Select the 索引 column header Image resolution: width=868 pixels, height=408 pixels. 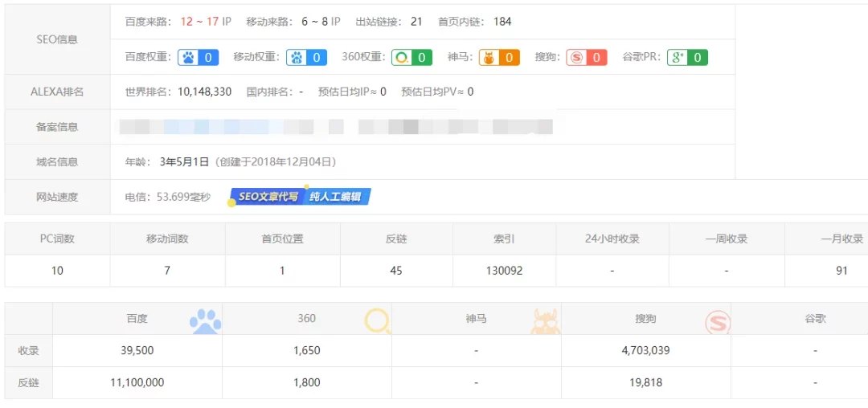[x=504, y=239]
